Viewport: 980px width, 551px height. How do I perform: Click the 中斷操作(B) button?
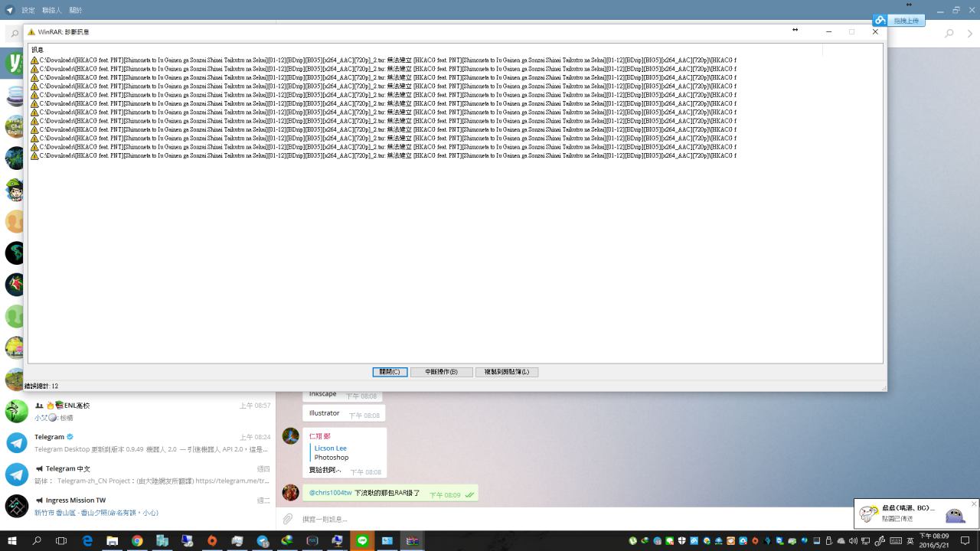click(x=442, y=372)
